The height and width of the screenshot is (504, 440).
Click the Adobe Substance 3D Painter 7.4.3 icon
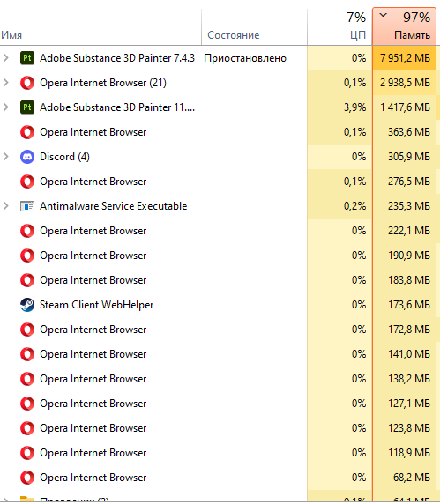click(27, 58)
